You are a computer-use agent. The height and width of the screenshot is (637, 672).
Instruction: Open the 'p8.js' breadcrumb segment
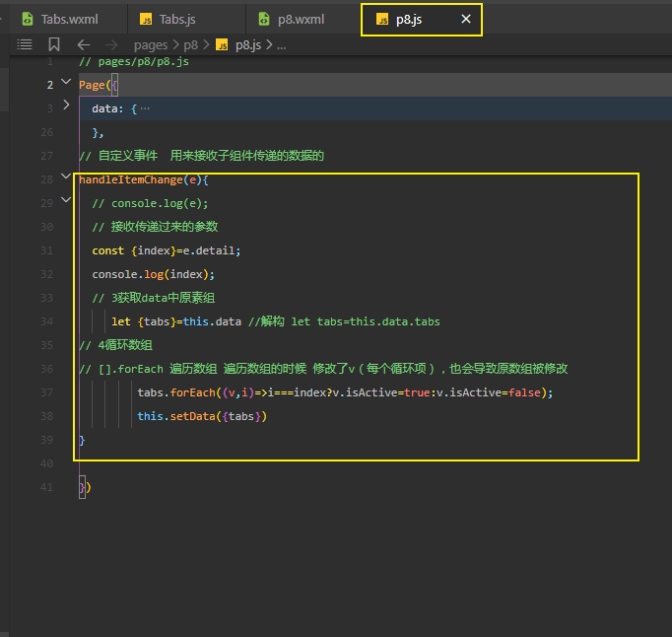(x=248, y=45)
